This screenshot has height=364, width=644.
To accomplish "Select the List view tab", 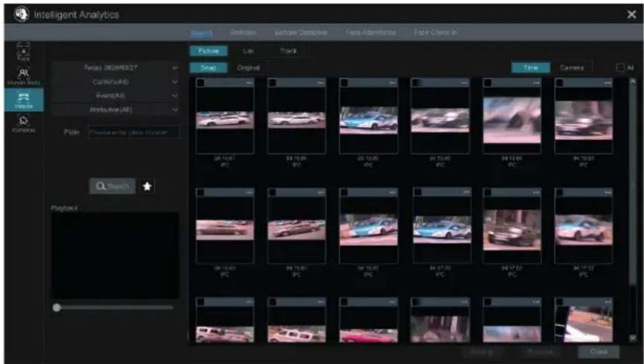I will click(x=248, y=51).
